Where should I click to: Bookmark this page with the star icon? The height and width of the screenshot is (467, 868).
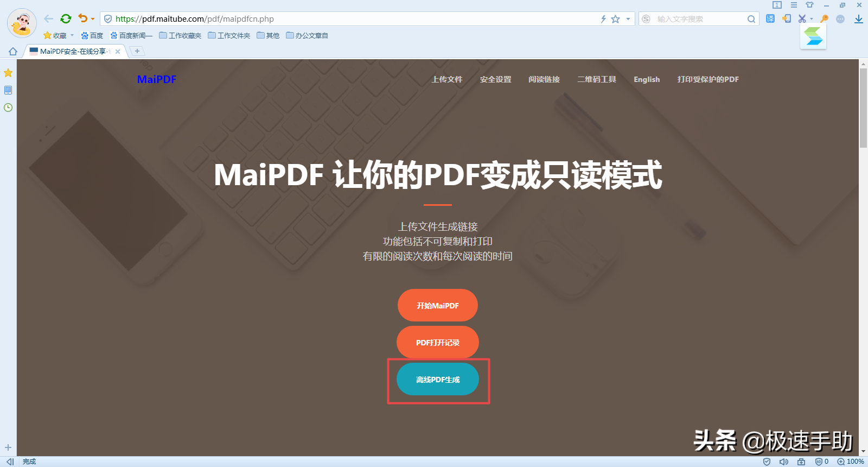coord(615,19)
